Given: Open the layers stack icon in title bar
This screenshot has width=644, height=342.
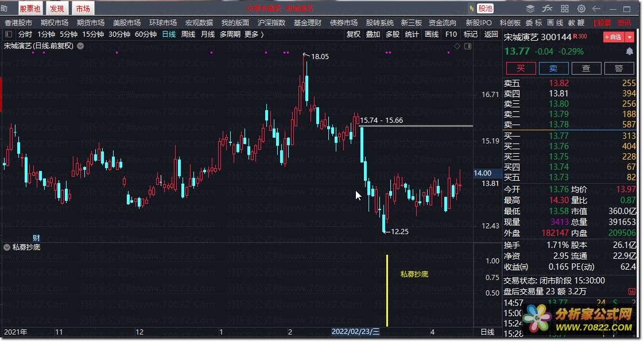Looking at the screenshot, I should coord(530,9).
